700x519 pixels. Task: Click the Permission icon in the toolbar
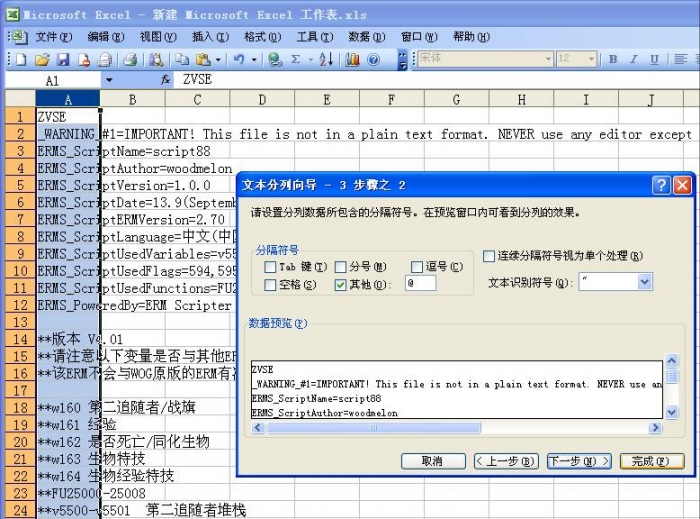(x=84, y=59)
